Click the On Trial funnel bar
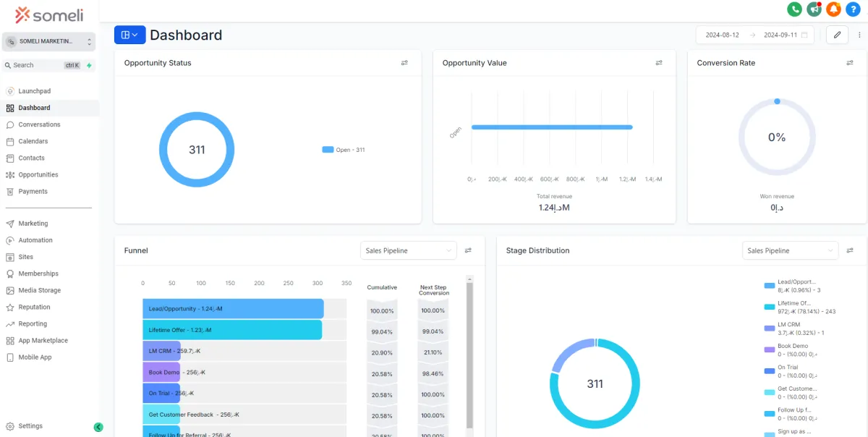 click(x=161, y=394)
